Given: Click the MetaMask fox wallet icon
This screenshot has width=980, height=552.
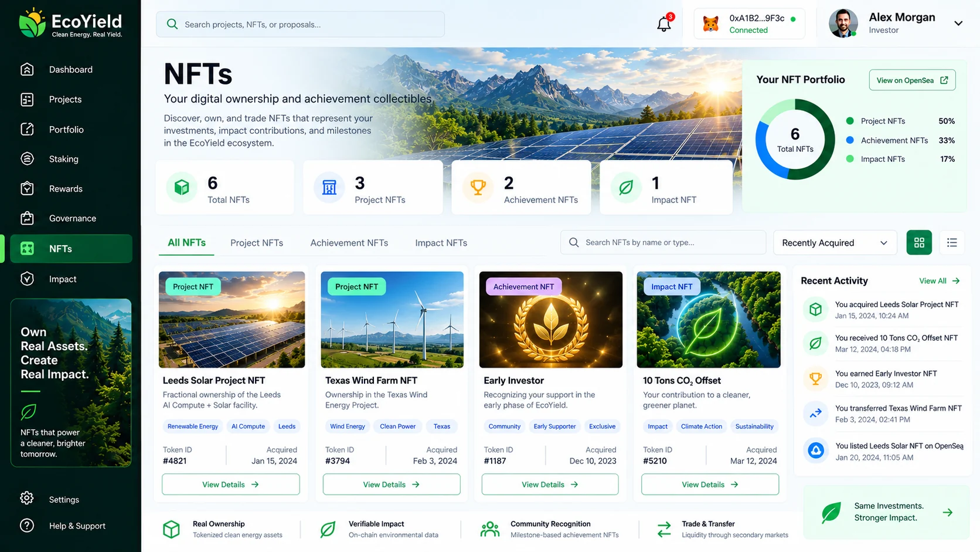Looking at the screenshot, I should pos(711,24).
